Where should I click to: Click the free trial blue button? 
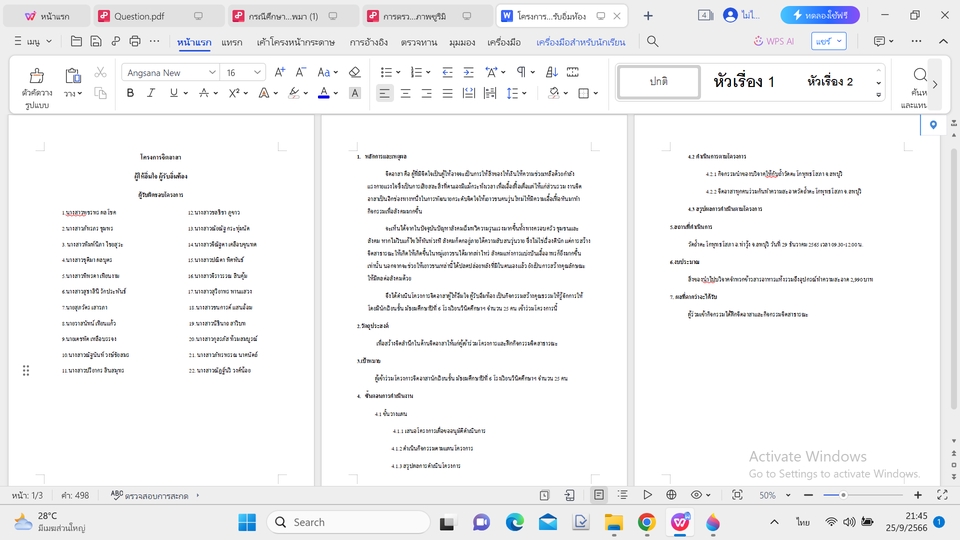point(820,15)
